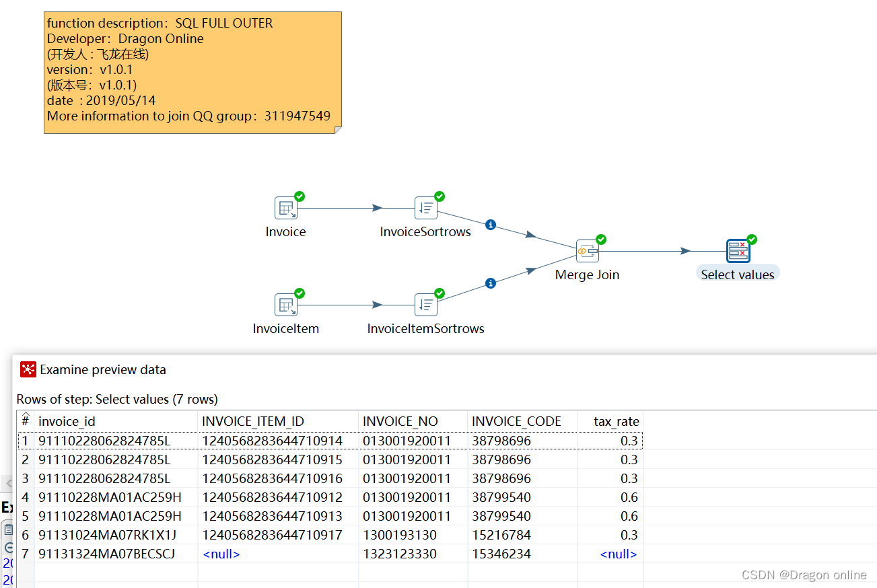Click the null INVOICE_ITEM_ID cell in row 7
The width and height of the screenshot is (877, 588).
(278, 554)
